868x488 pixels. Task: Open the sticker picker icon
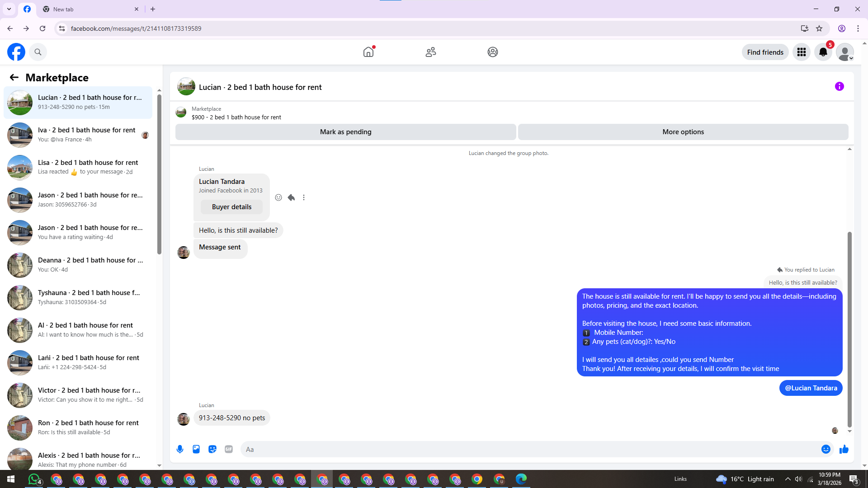coord(212,449)
